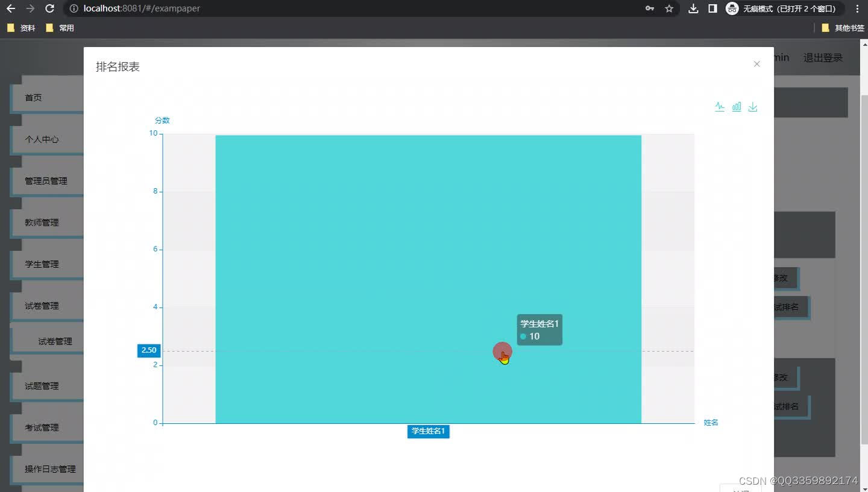The width and height of the screenshot is (868, 492).
Task: Reload the browser page
Action: (x=50, y=8)
